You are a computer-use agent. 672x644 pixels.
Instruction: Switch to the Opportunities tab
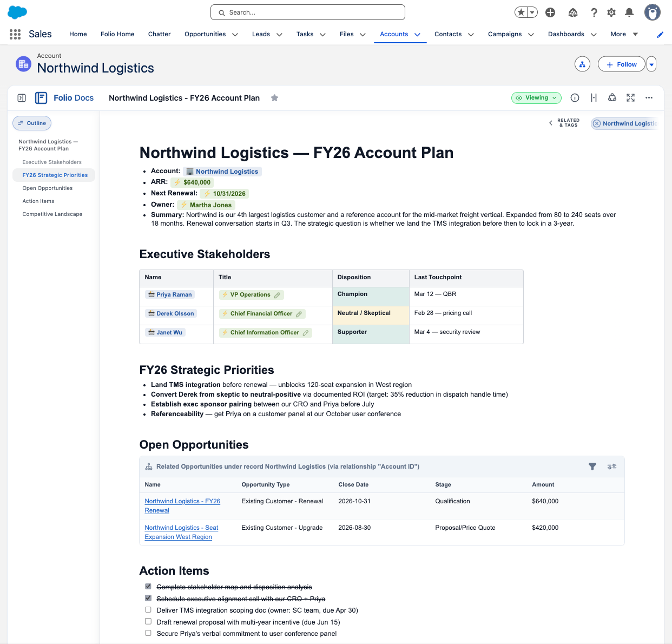205,34
